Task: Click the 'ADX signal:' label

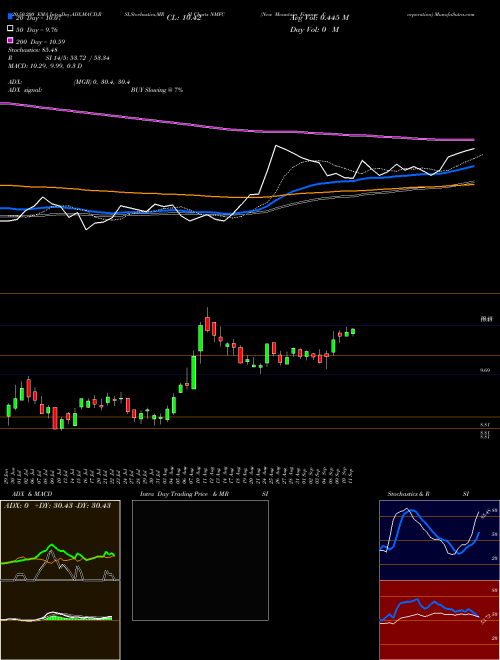Action: [x=25, y=90]
